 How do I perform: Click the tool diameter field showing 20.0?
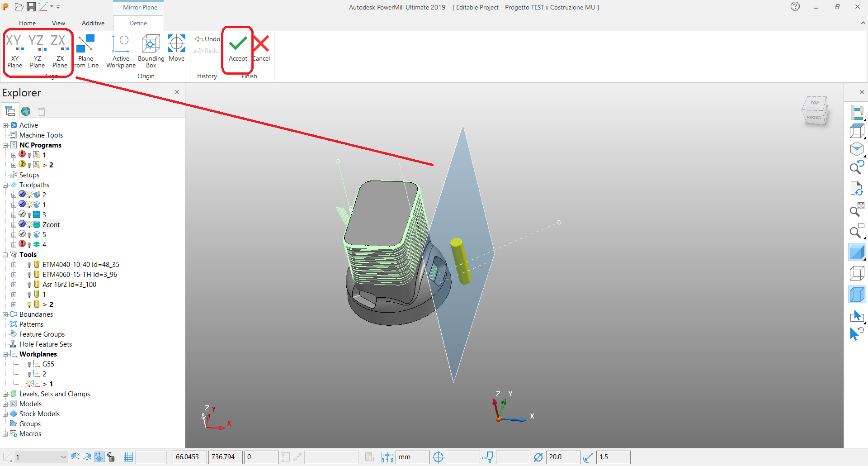563,457
